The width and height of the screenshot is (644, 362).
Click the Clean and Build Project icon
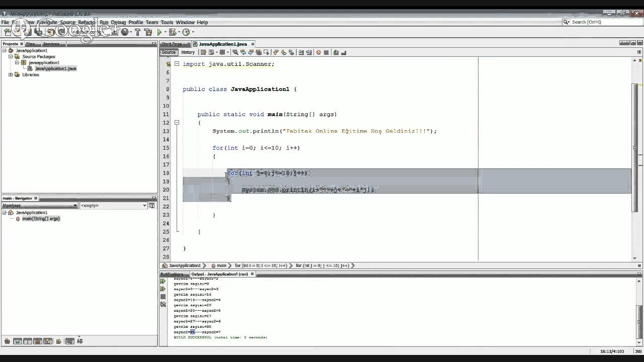click(x=148, y=32)
